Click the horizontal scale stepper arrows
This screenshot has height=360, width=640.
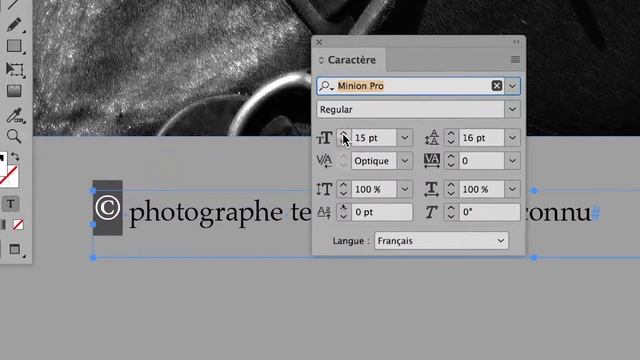pos(451,189)
